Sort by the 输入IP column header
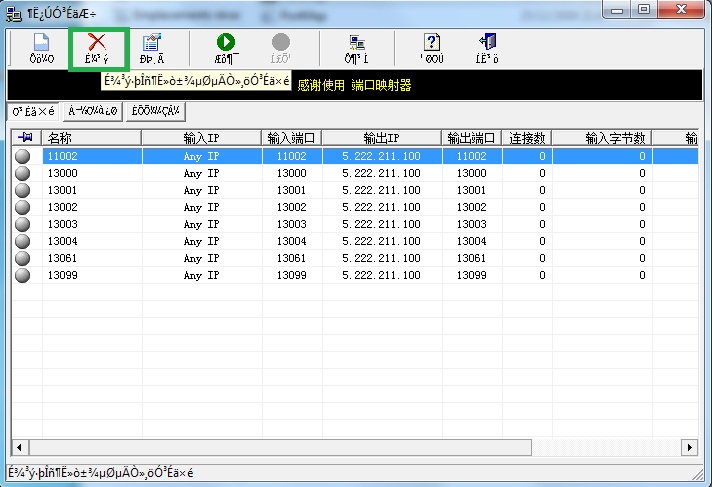This screenshot has width=712, height=487. point(202,138)
